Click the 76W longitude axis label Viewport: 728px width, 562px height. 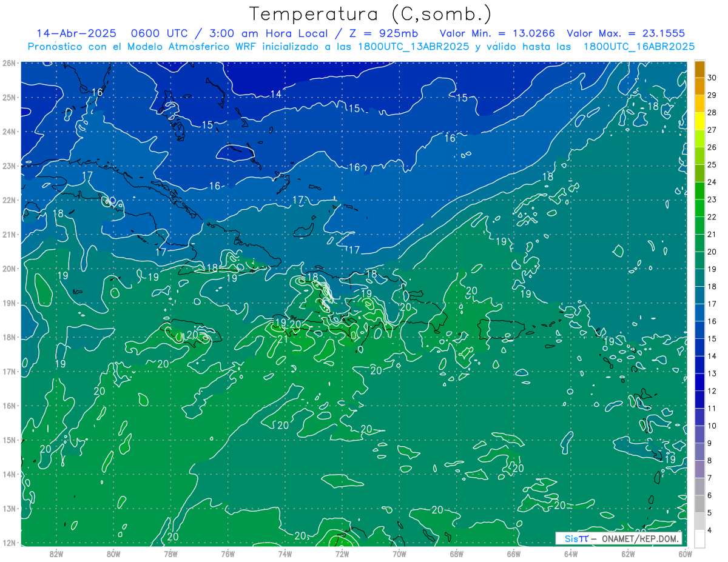tap(228, 554)
